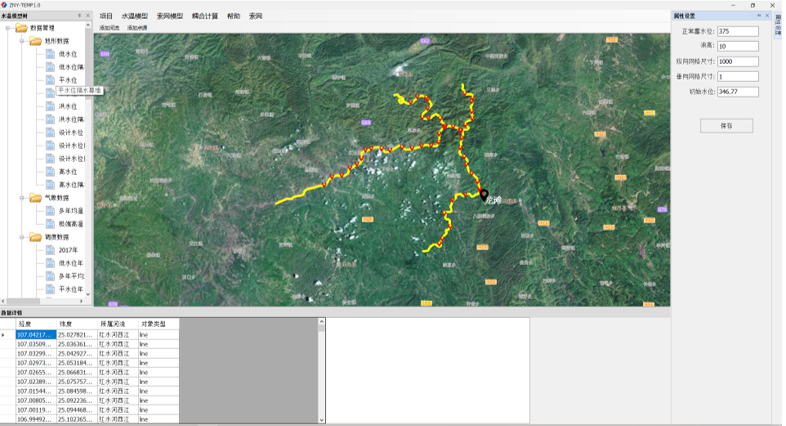Image resolution: width=786 pixels, height=426 pixels.
Task: Select the 多年平均 tree item
Action: tap(71, 276)
